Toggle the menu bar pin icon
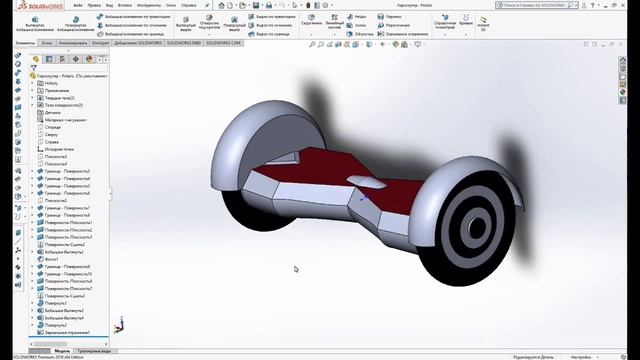 point(207,6)
